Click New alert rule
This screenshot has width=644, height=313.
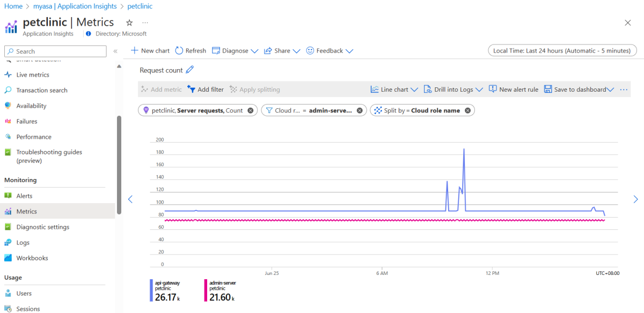[514, 90]
